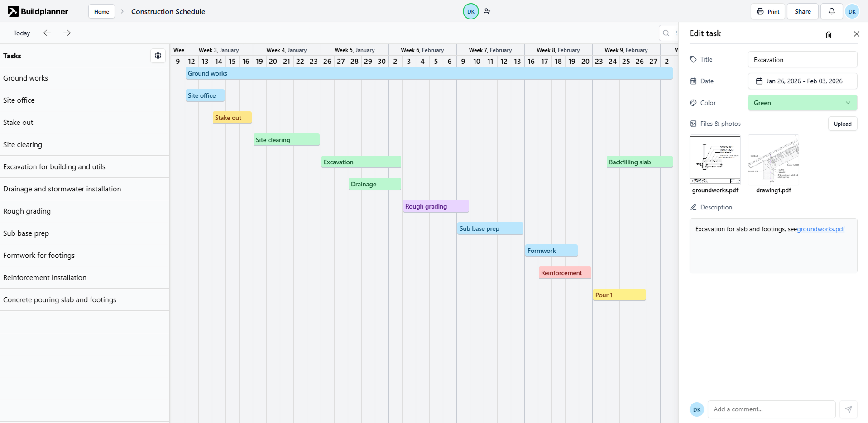Navigate back in the timeline with the arrow
The width and height of the screenshot is (868, 423).
click(x=47, y=33)
